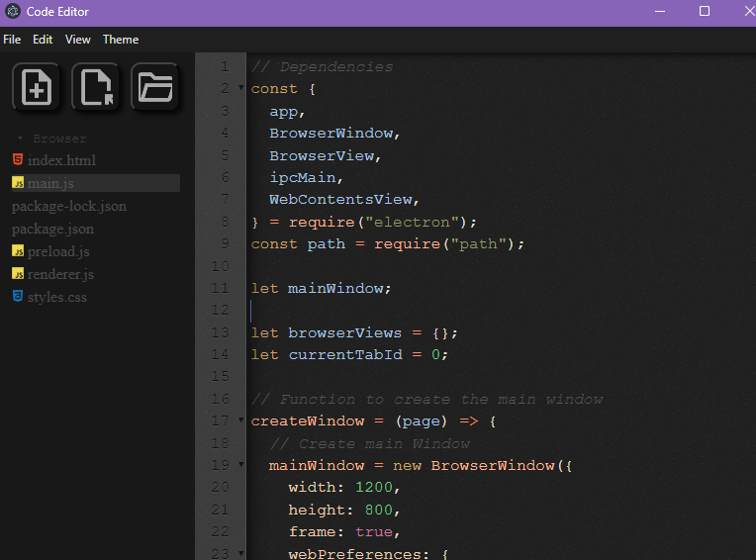
Task: Select main.js in the file tree
Action: tap(96, 183)
